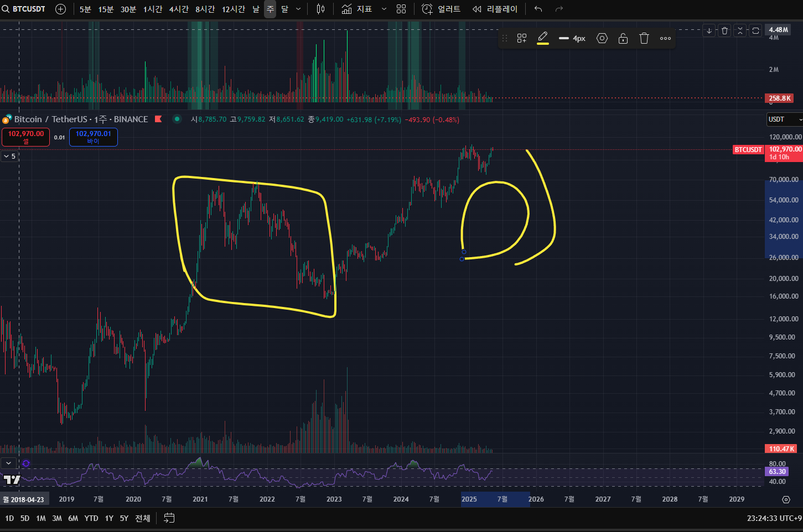Open go-to-date calendar icon
The image size is (803, 532).
click(x=169, y=518)
